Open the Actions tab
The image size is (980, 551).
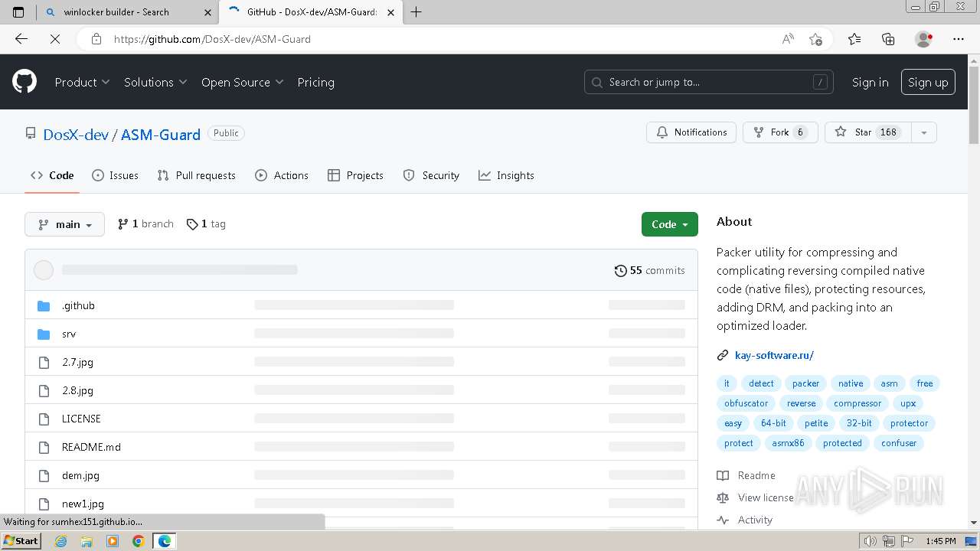[282, 175]
